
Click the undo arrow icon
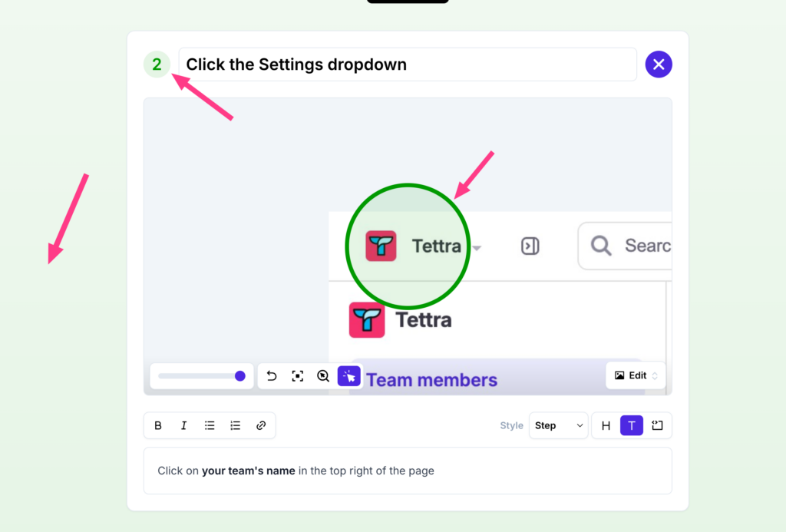[x=272, y=376]
